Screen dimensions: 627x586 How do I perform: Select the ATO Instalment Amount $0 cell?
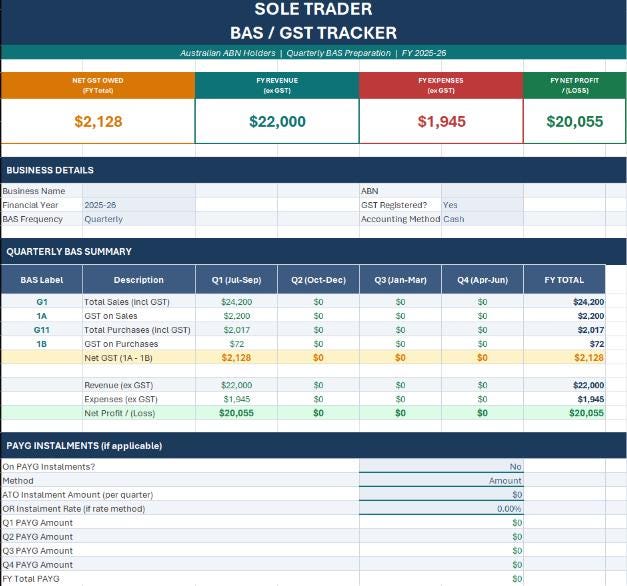[x=441, y=494]
